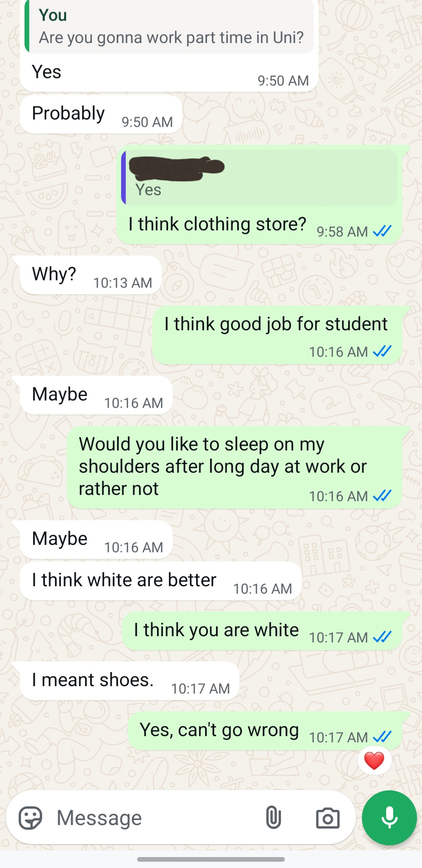Tap quoted message 'Are you gonna work part time in Uni?'
Viewport: 422px width, 868px height.
pyautogui.click(x=169, y=27)
